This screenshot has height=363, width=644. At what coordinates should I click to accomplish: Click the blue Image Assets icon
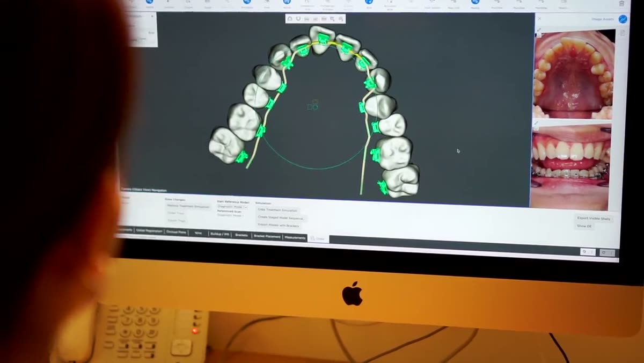coord(623,19)
